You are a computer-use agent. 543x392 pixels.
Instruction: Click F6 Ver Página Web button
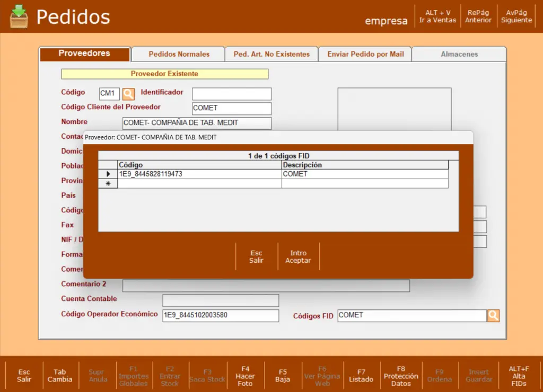pos(322,376)
